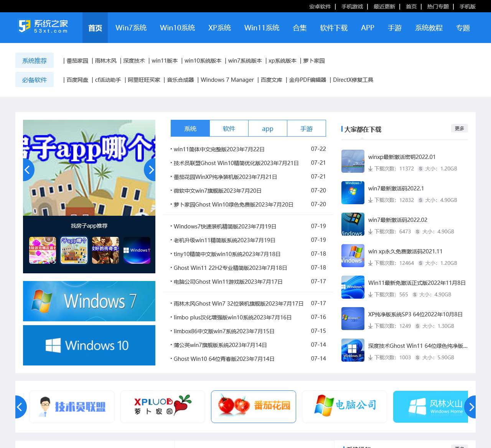Image resolution: width=491 pixels, height=448 pixels.
Task: Click the win7 activation code 2022.1 icon
Action: [x=353, y=193]
